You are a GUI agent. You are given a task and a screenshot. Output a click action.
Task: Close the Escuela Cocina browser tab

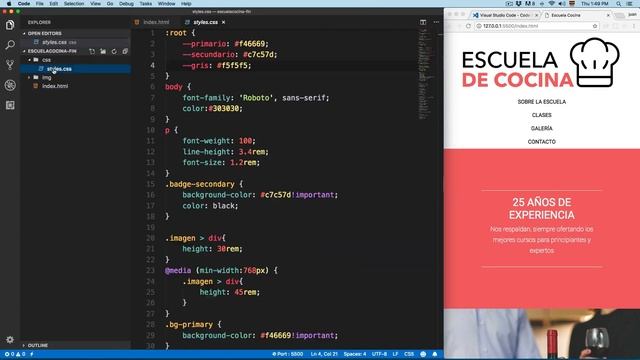pyautogui.click(x=608, y=15)
